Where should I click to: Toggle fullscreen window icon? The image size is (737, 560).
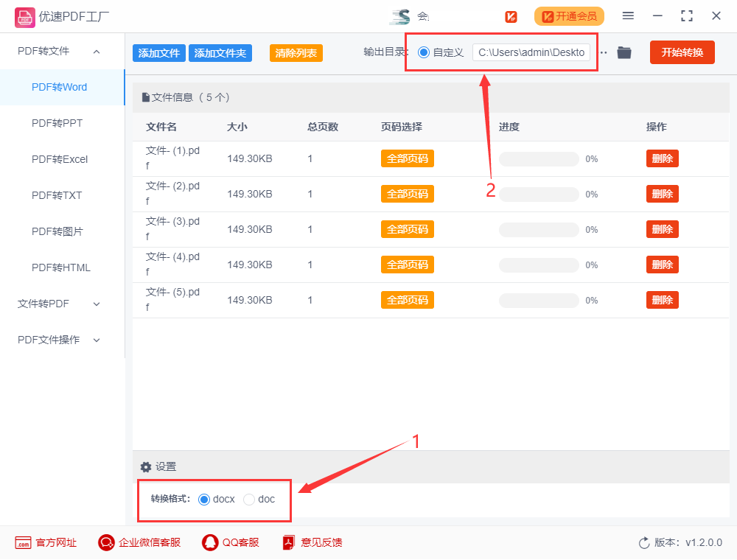[687, 16]
